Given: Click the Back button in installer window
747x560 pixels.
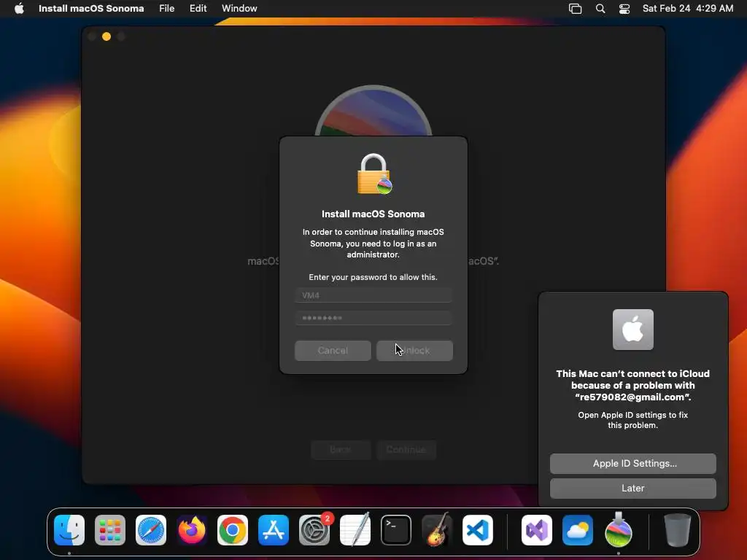Looking at the screenshot, I should (341, 449).
